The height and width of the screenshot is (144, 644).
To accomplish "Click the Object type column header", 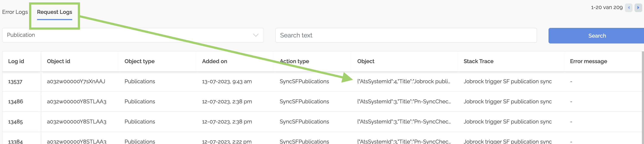I will [x=139, y=61].
